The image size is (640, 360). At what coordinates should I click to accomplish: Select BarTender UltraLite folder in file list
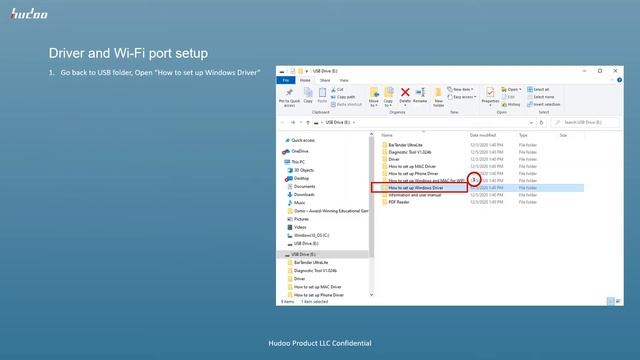402,145
